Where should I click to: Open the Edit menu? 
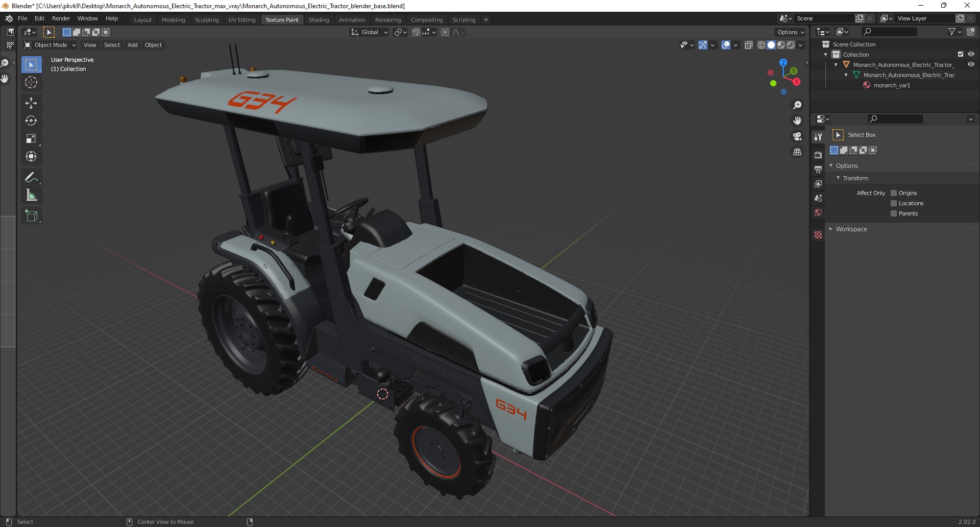point(39,18)
